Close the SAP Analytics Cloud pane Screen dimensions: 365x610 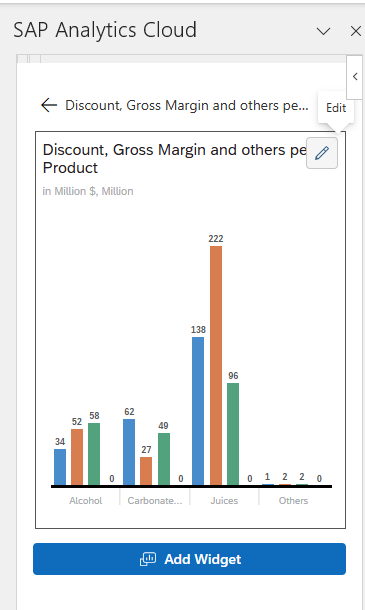click(x=356, y=31)
